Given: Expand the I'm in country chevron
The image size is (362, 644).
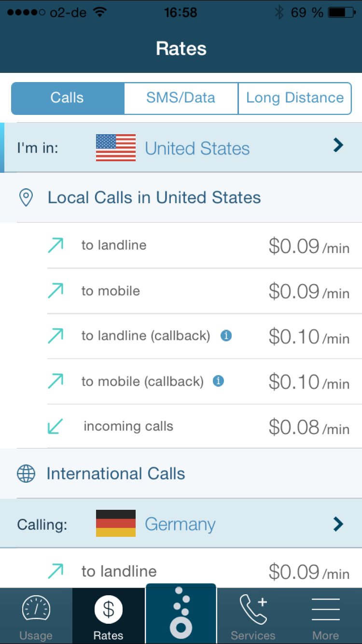Looking at the screenshot, I should point(338,145).
